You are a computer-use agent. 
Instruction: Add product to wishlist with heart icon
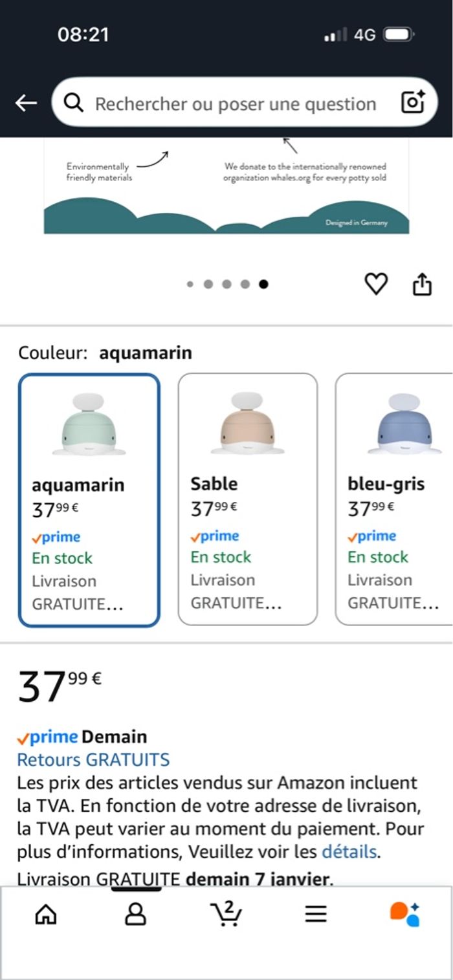(x=376, y=284)
